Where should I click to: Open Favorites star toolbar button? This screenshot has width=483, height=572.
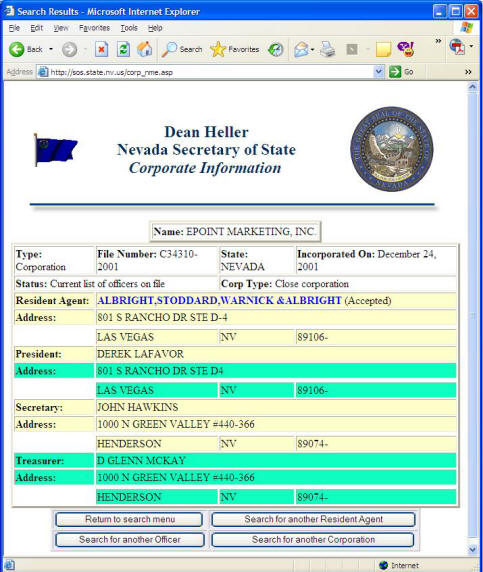point(235,49)
